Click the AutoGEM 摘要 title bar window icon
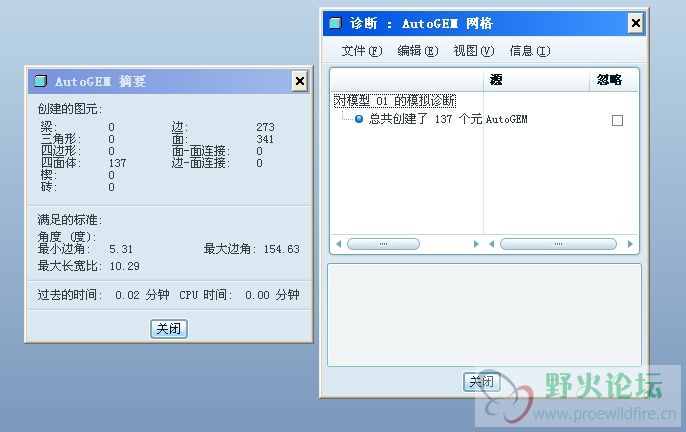The height and width of the screenshot is (432, 686). tap(41, 81)
